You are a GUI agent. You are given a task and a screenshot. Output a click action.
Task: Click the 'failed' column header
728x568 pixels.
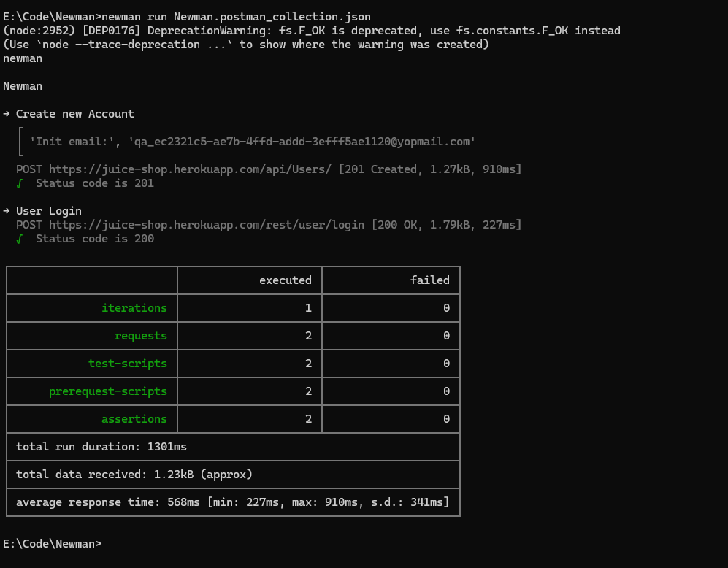pyautogui.click(x=429, y=280)
